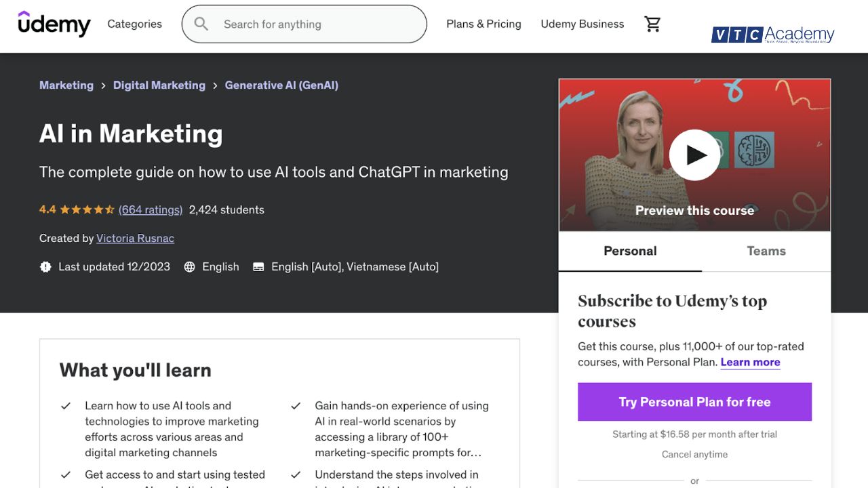Play the course preview video
The width and height of the screenshot is (868, 488).
694,155
